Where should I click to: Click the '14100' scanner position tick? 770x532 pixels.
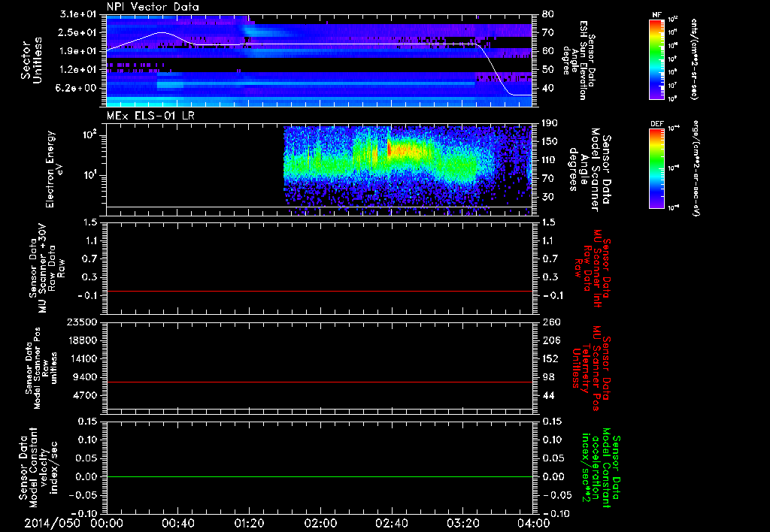82,358
